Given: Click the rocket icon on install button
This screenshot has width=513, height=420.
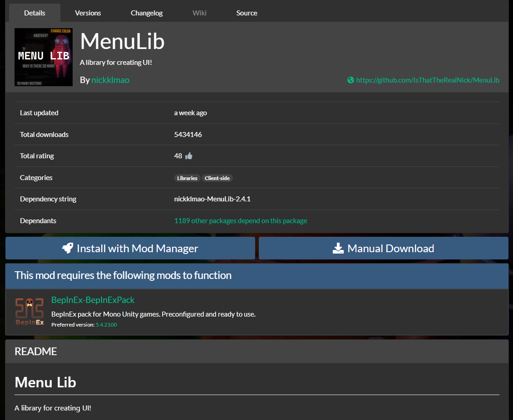Looking at the screenshot, I should click(68, 248).
